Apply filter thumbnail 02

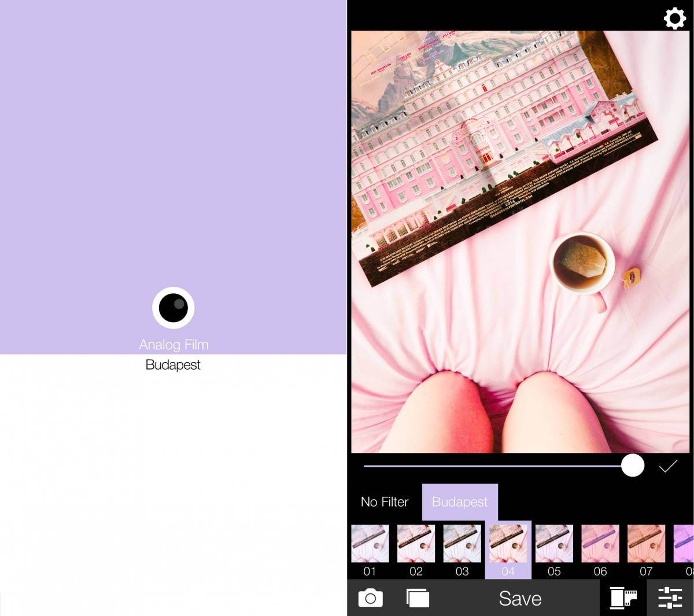416,545
